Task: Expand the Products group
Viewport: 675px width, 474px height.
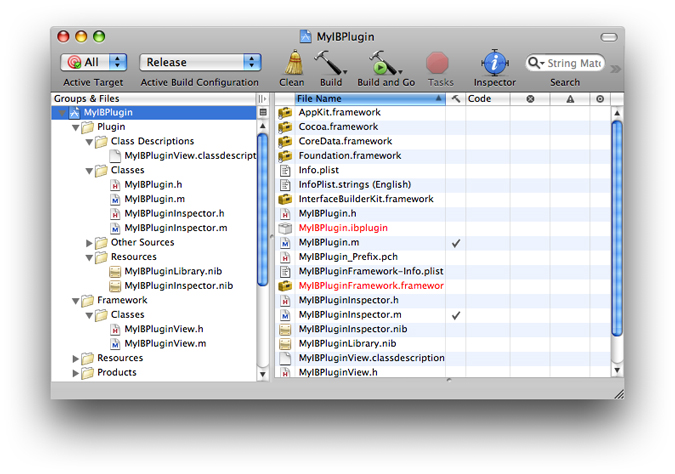Action: (x=76, y=373)
